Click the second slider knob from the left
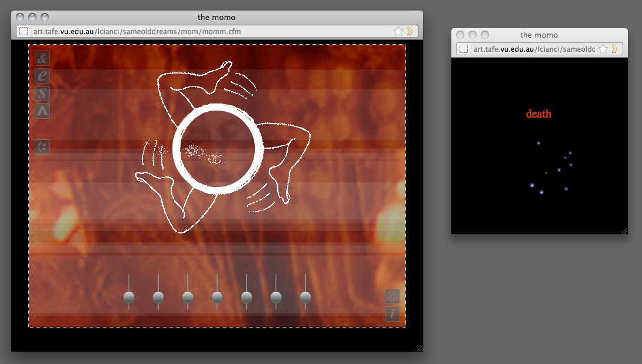642x364 pixels. [x=158, y=298]
